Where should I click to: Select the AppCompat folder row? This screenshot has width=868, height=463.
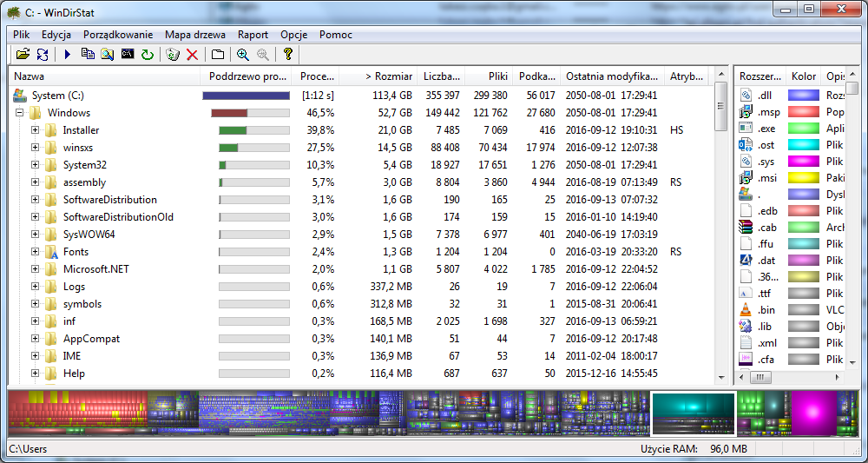coord(361,339)
